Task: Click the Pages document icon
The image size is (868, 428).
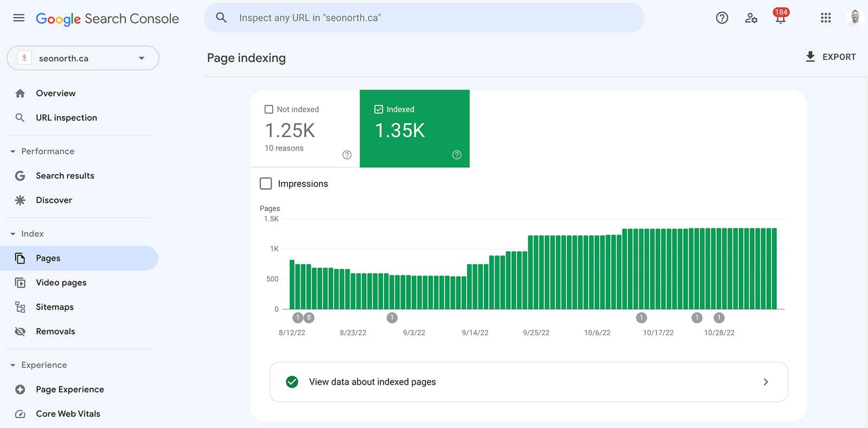Action: pyautogui.click(x=20, y=258)
